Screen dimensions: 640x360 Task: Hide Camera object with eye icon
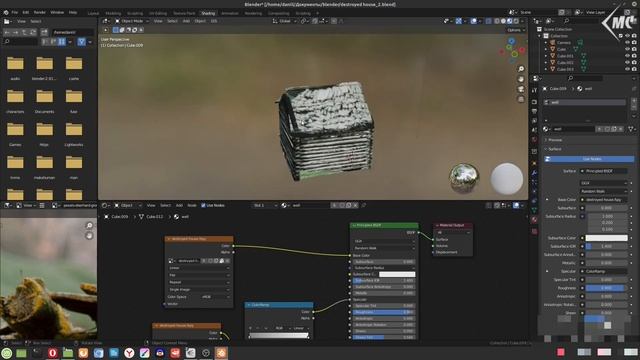click(627, 42)
